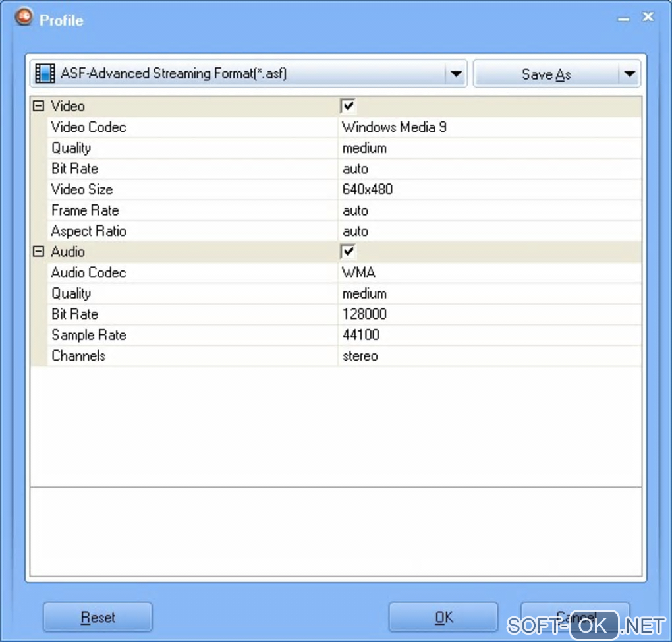Click the Reset button
The height and width of the screenshot is (642, 672).
tap(98, 617)
